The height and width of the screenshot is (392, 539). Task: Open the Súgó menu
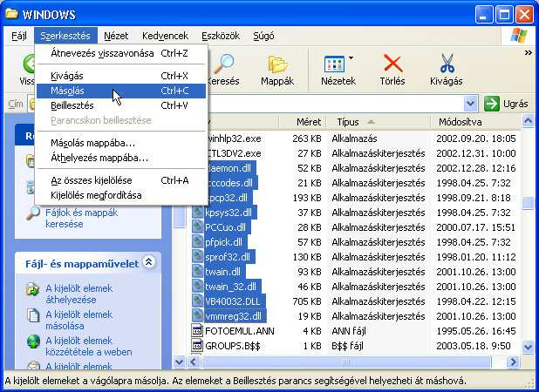pyautogui.click(x=263, y=36)
